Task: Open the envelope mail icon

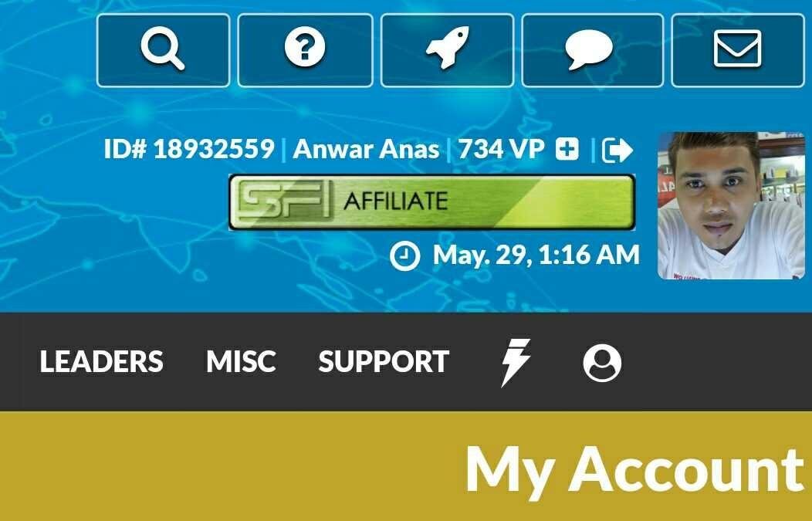Action: [737, 50]
